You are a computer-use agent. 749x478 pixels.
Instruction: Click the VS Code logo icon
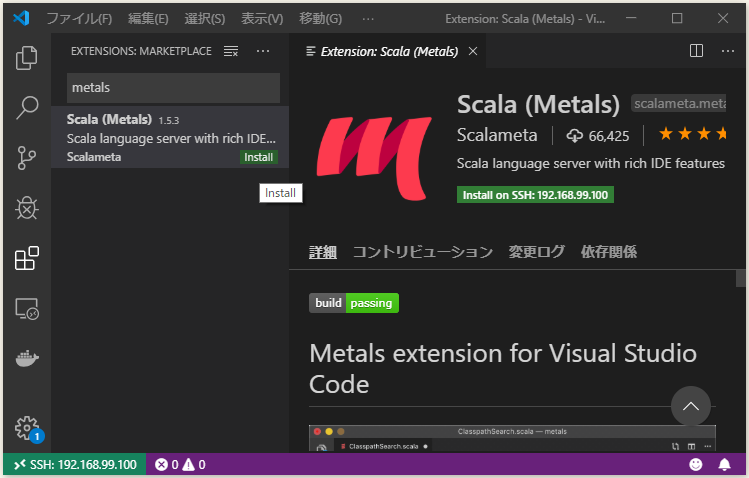(21, 18)
